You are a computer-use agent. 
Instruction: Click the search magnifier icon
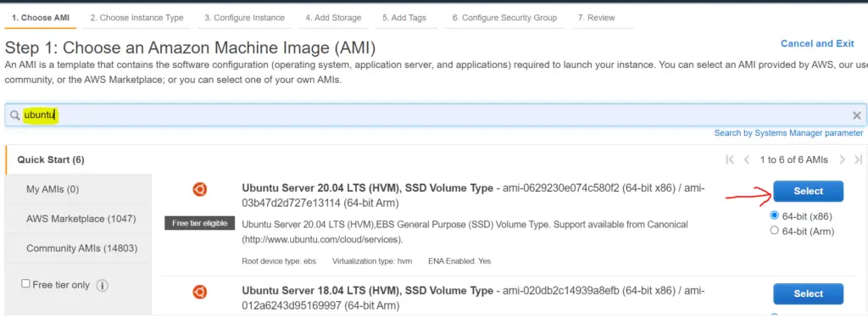click(15, 115)
